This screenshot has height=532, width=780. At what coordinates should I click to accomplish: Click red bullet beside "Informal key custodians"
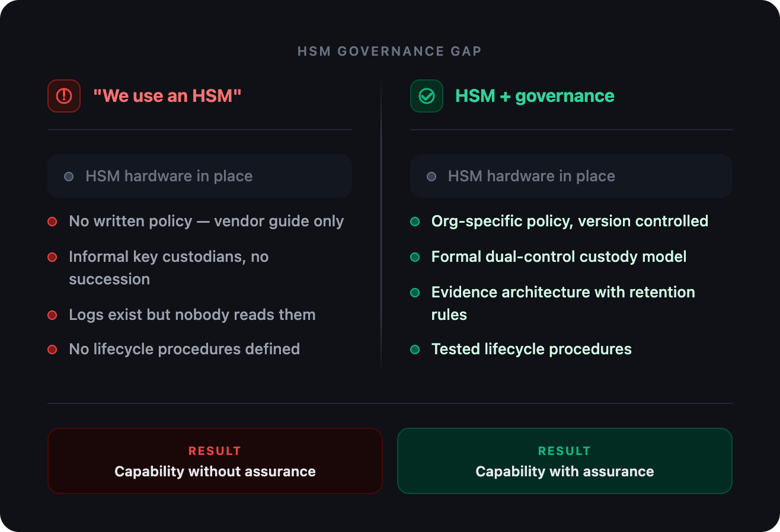[52, 257]
